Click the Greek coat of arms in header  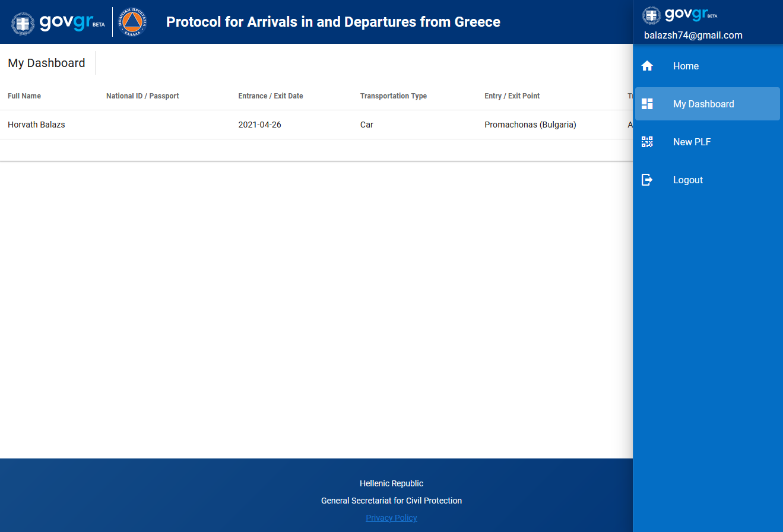pyautogui.click(x=23, y=23)
